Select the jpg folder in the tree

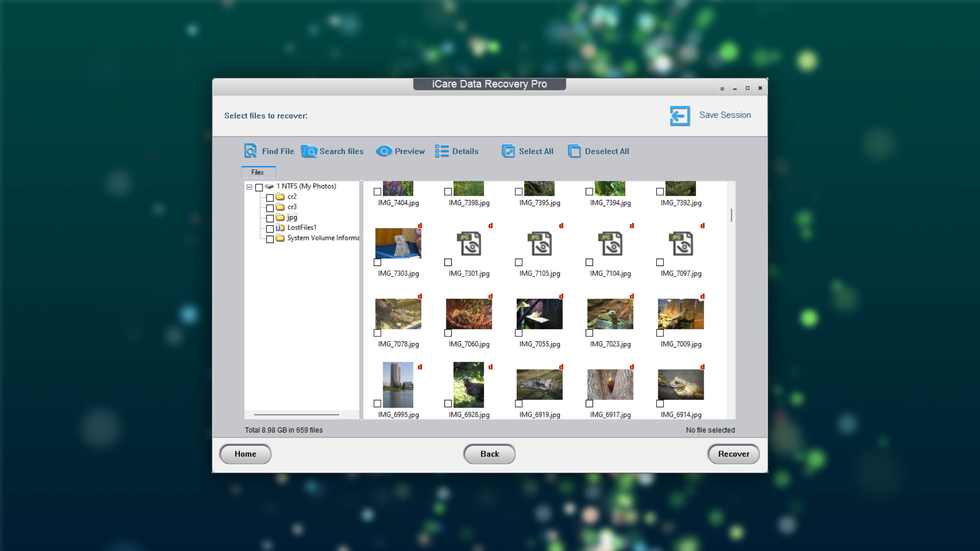(x=292, y=217)
